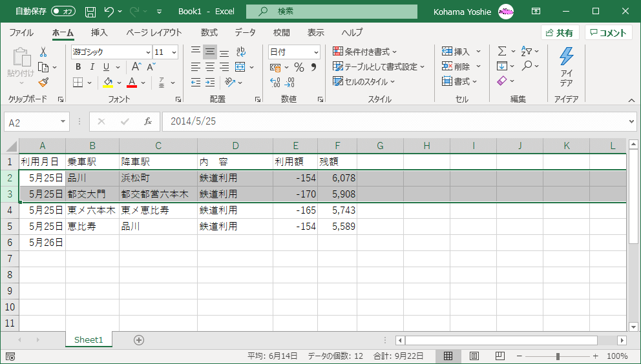Toggle Wrap Text
Viewport: 641px width, 364px height.
[x=241, y=52]
